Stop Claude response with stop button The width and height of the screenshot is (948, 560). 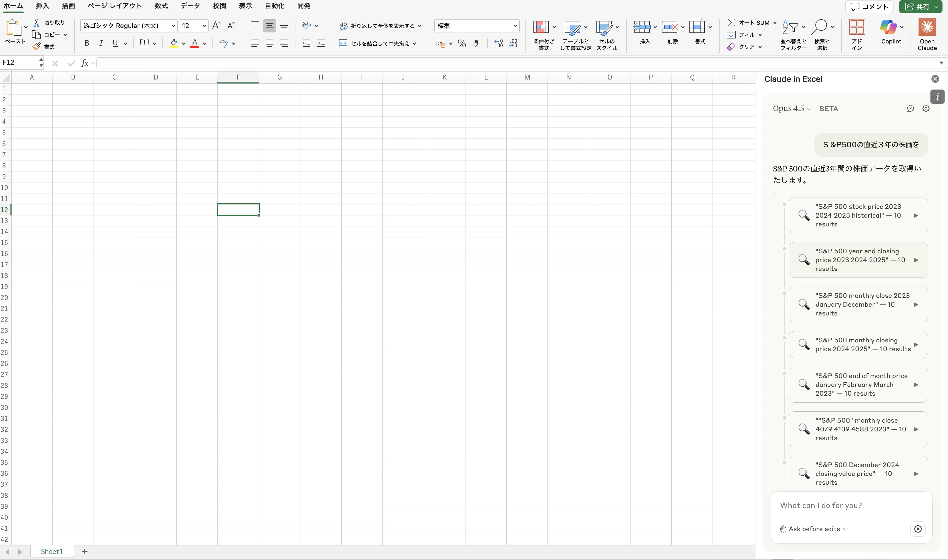[x=918, y=529]
